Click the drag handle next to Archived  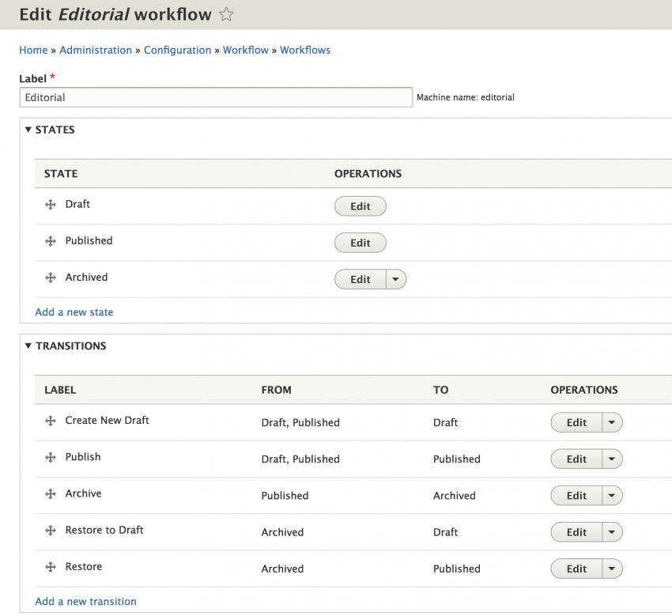click(x=51, y=277)
